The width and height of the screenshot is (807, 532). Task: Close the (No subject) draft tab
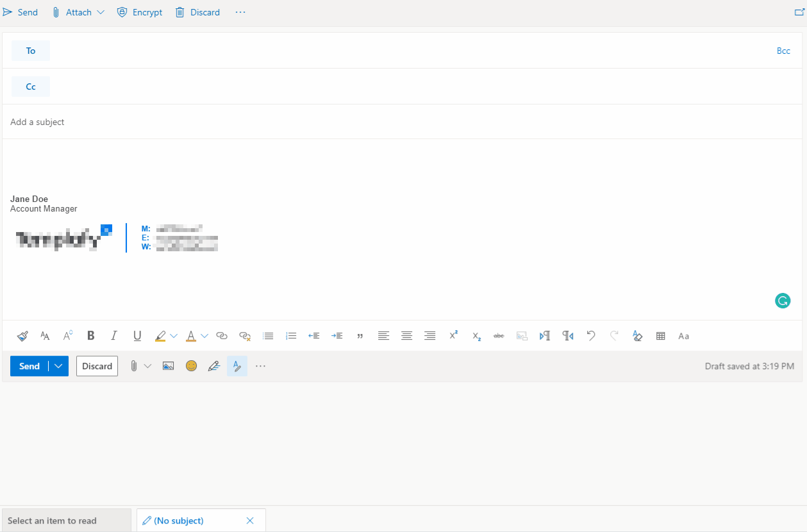click(250, 520)
